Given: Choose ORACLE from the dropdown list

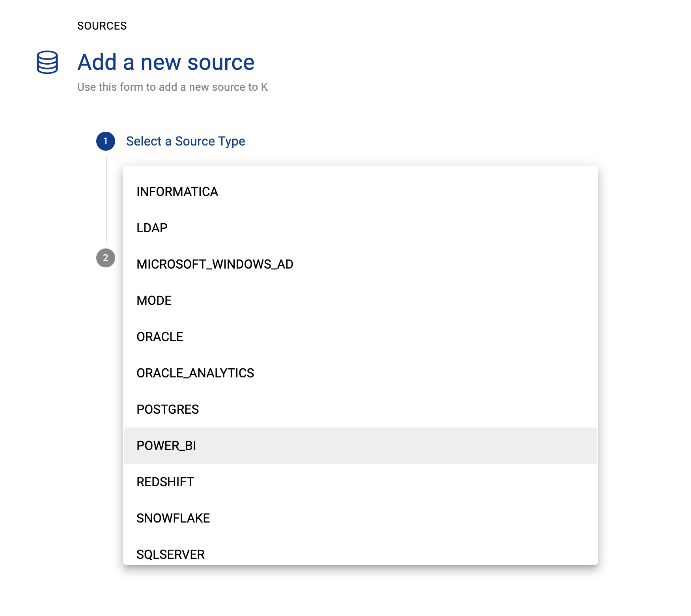Looking at the screenshot, I should [160, 337].
